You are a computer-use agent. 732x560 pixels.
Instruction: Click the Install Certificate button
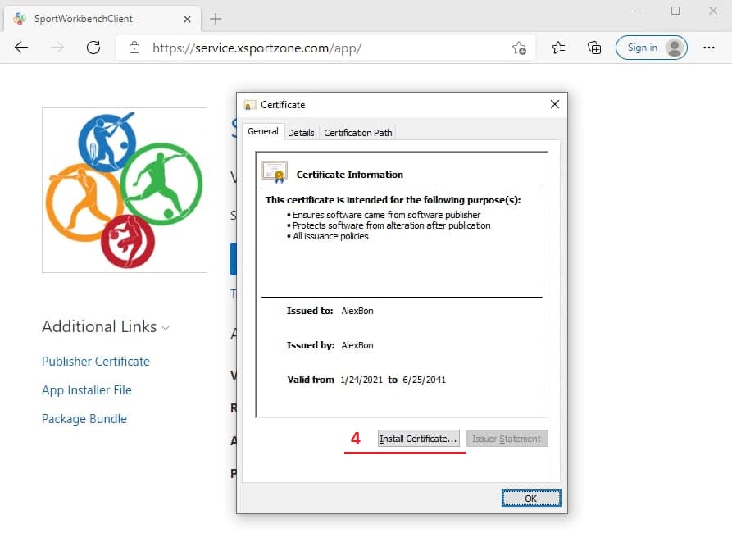click(418, 439)
